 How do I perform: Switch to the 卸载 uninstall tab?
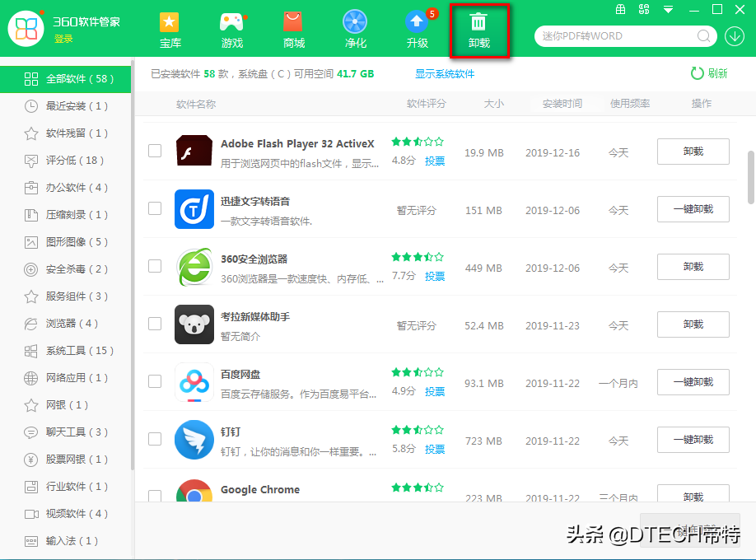coord(478,30)
